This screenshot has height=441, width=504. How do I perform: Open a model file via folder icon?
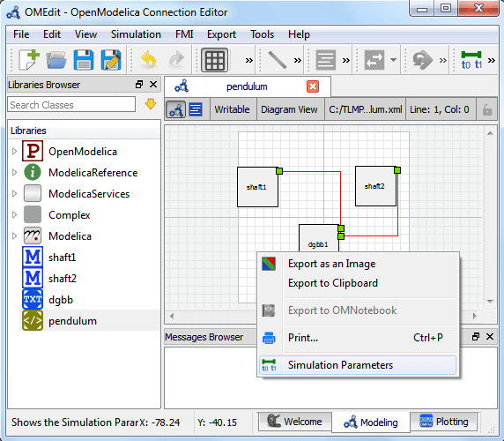point(56,60)
